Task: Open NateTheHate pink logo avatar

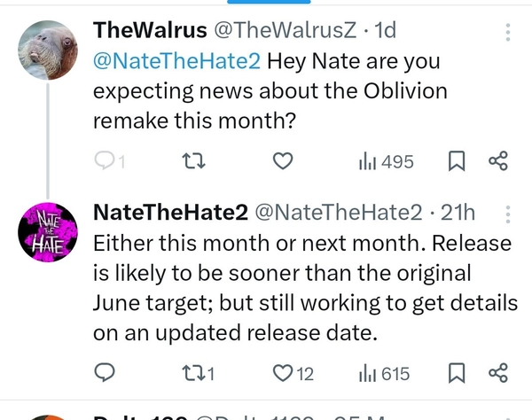Action: coord(48,234)
